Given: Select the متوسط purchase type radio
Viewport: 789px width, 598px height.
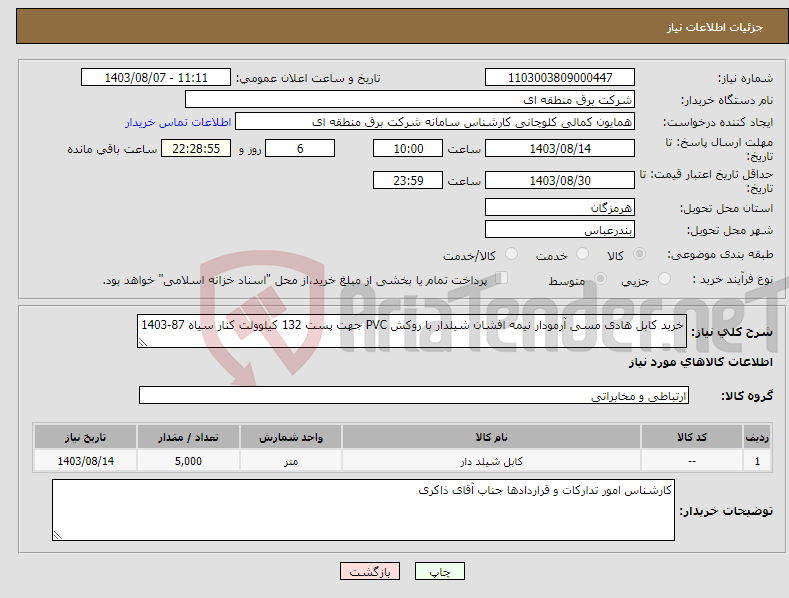Looking at the screenshot, I should coord(600,279).
